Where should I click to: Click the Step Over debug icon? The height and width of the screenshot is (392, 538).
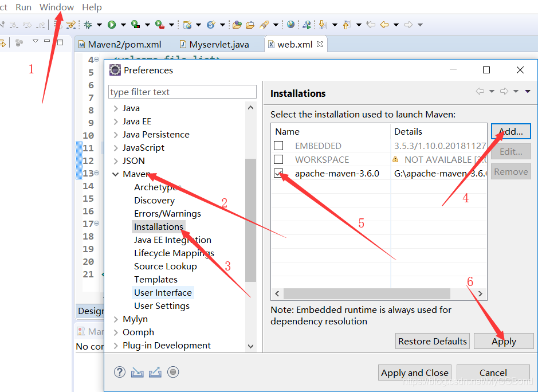[27, 25]
